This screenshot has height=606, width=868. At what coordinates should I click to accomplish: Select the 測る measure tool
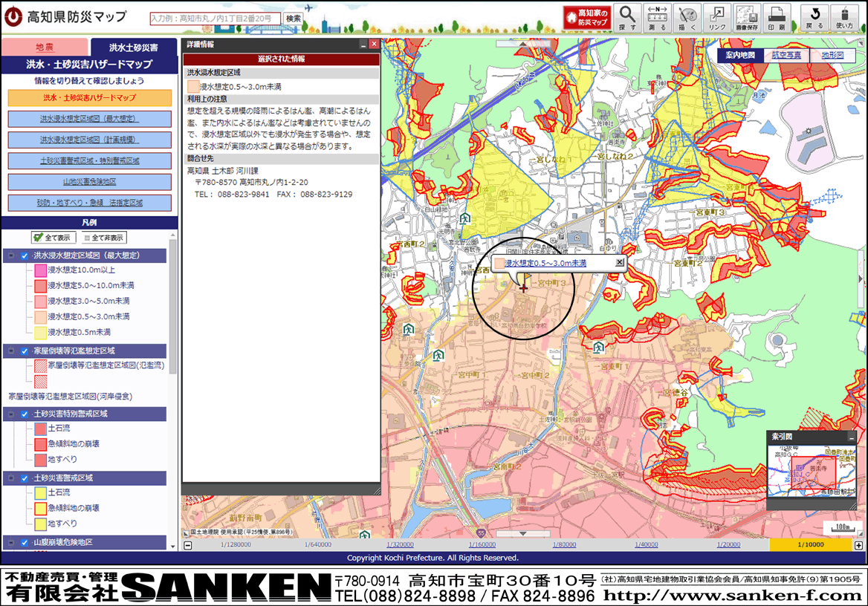pos(657,17)
